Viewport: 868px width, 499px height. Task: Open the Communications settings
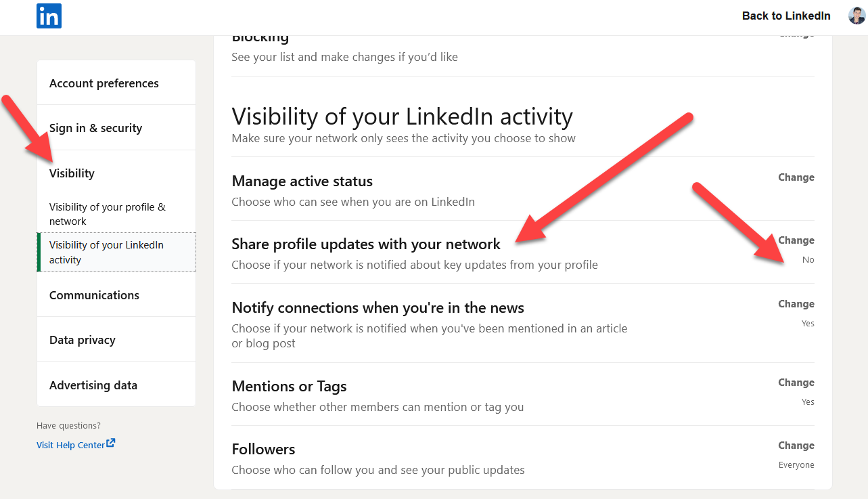tap(94, 295)
